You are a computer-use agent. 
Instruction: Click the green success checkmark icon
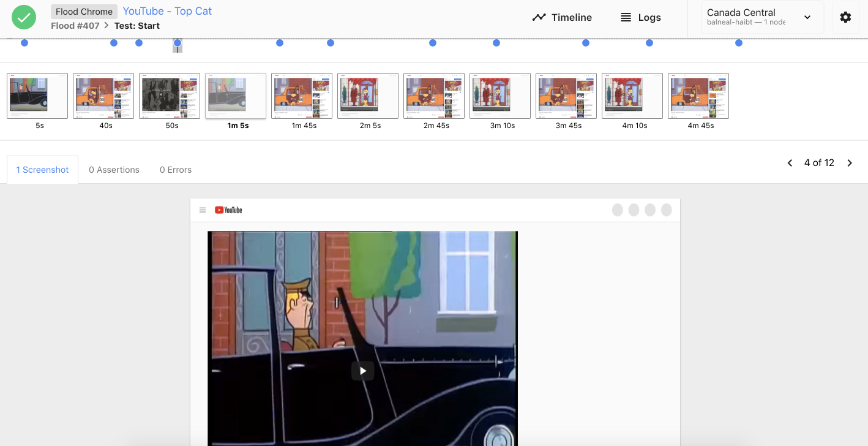tap(23, 17)
